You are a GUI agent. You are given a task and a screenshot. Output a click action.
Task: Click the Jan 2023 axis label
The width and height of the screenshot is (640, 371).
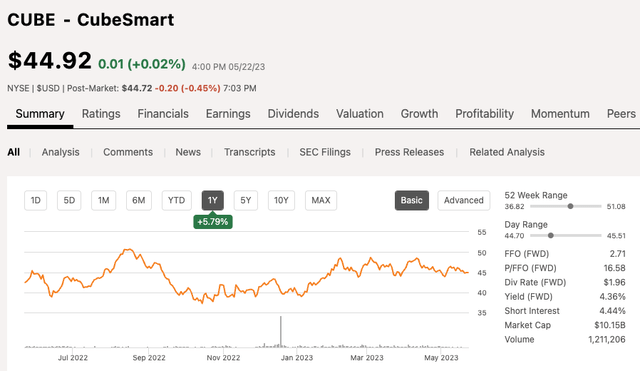coord(297,358)
